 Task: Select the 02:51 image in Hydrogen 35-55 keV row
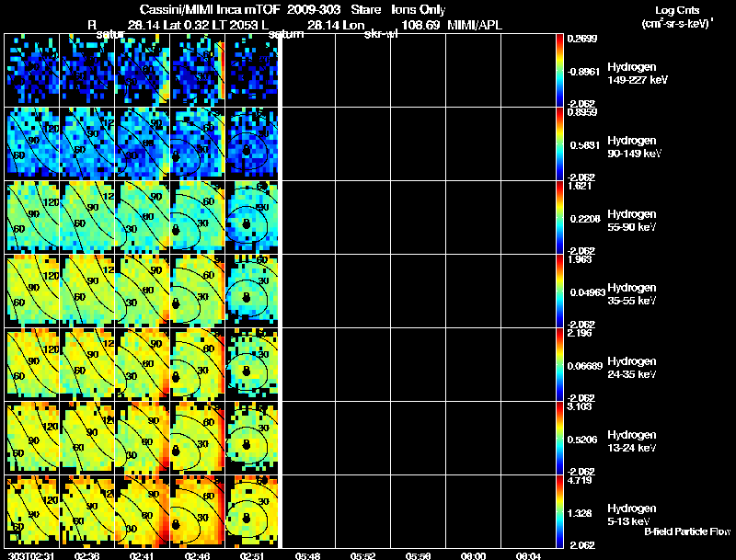(252, 291)
